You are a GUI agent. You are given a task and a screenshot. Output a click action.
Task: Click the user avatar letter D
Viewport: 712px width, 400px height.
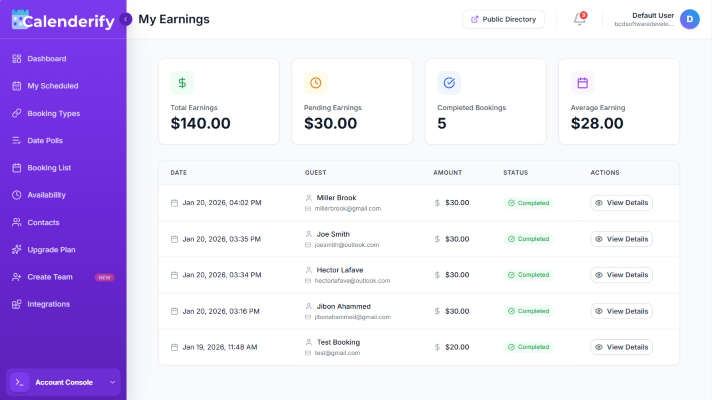(x=689, y=19)
